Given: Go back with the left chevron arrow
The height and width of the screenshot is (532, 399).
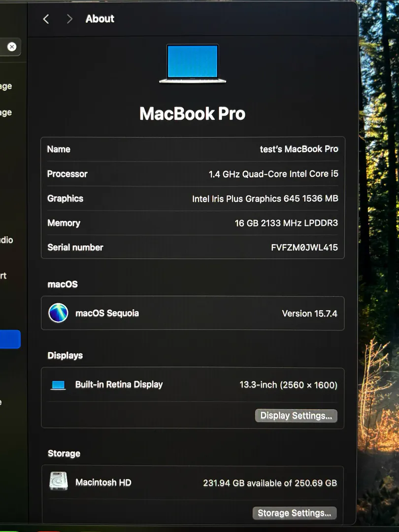Looking at the screenshot, I should [46, 19].
